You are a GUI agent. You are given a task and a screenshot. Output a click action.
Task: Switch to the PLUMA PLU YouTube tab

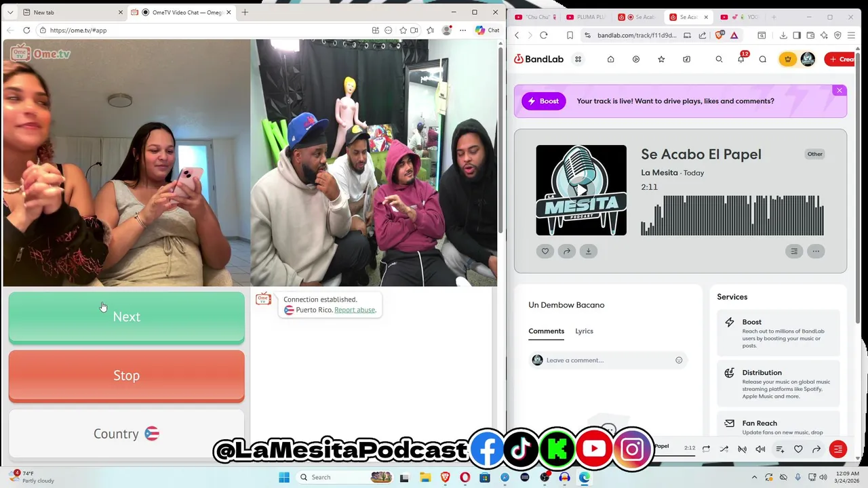click(x=586, y=17)
